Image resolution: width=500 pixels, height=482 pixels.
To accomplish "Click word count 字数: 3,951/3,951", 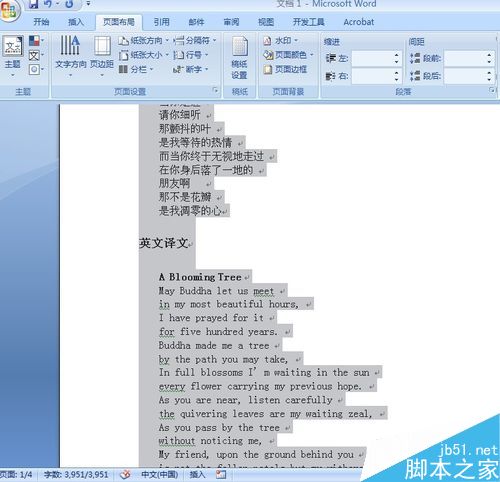I will [76, 475].
